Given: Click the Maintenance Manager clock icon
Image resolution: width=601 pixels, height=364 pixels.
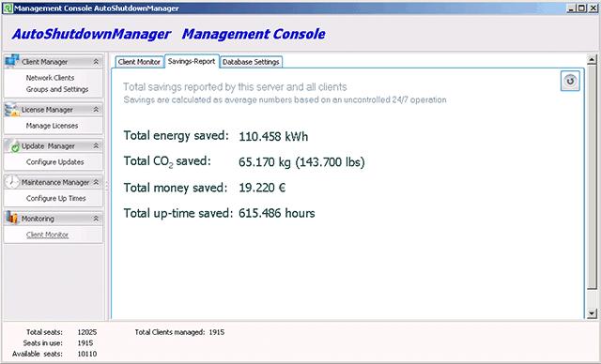Looking at the screenshot, I should 12,182.
